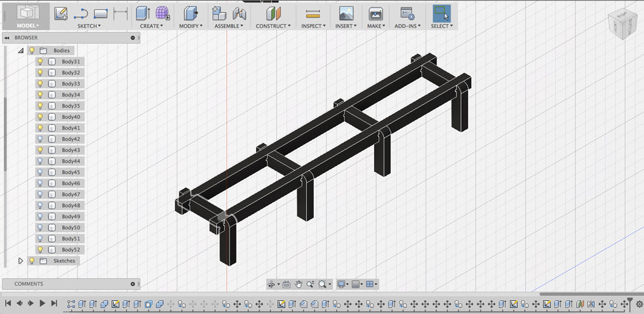
Task: Toggle visibility bulb of Body35
Action: click(40, 106)
